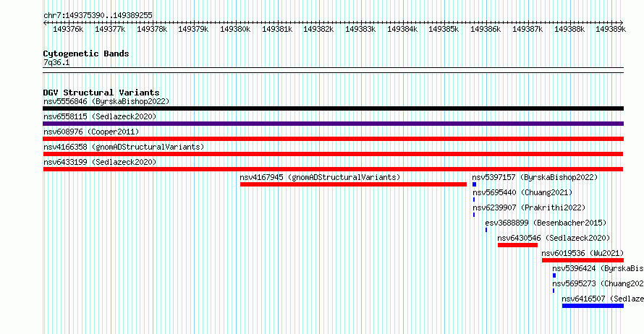The width and height of the screenshot is (644, 334).
Task: Open the nsv608976 (Cooper2011) label
Action: pyautogui.click(x=91, y=132)
